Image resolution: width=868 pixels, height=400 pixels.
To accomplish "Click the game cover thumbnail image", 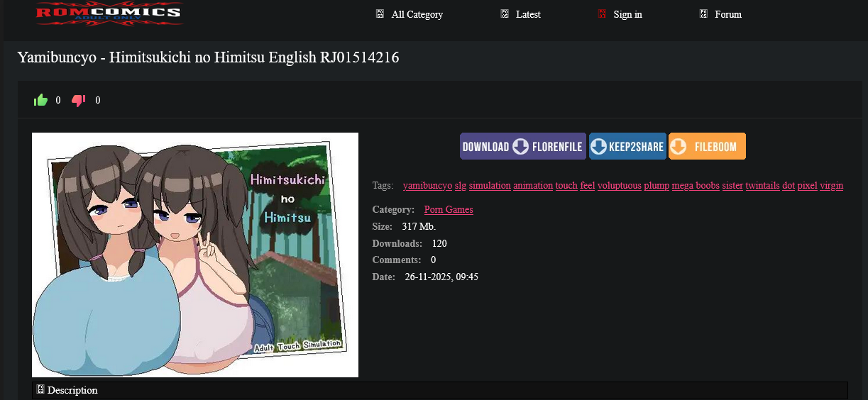I will click(195, 255).
